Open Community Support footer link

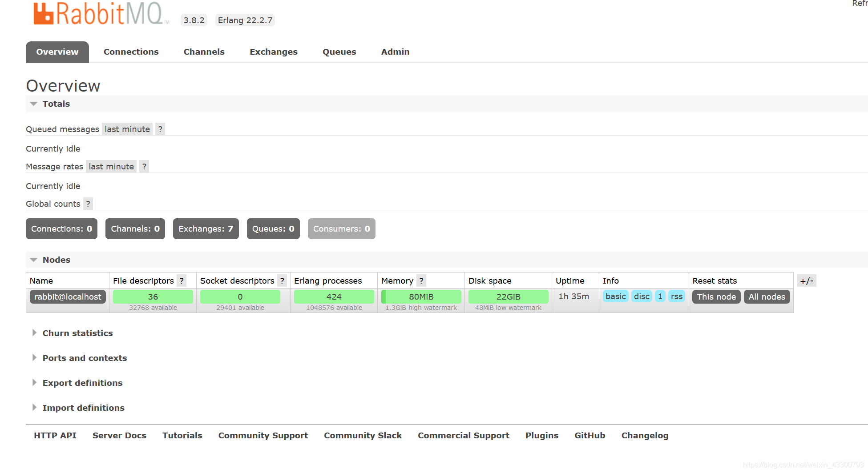(263, 436)
